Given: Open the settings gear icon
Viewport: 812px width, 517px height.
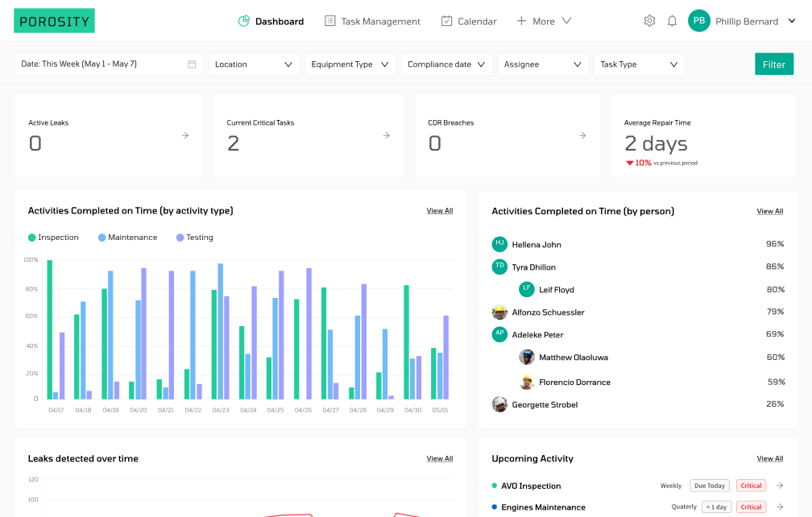Looking at the screenshot, I should click(x=649, y=21).
